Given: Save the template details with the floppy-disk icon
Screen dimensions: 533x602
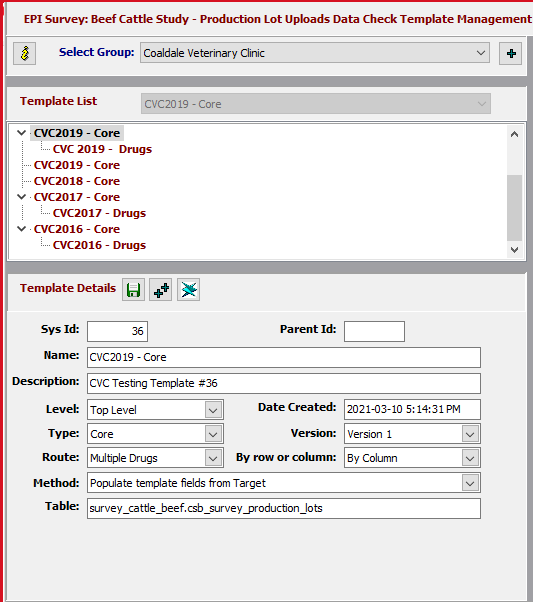Looking at the screenshot, I should 133,290.
